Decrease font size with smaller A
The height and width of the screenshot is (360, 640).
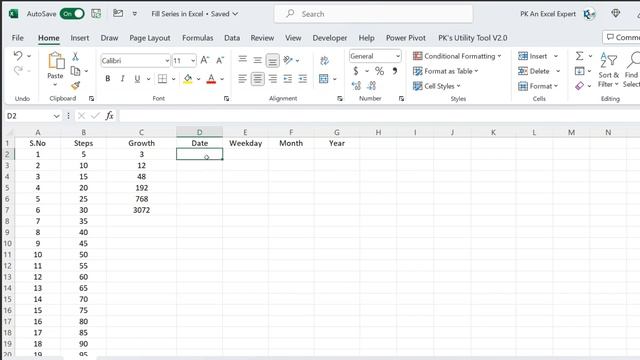click(x=220, y=60)
